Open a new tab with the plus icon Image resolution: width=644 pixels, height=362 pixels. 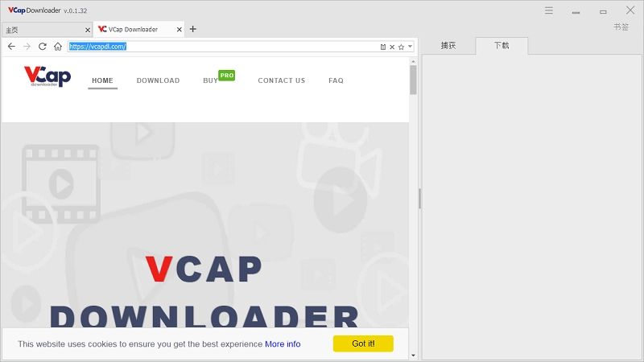click(x=193, y=29)
